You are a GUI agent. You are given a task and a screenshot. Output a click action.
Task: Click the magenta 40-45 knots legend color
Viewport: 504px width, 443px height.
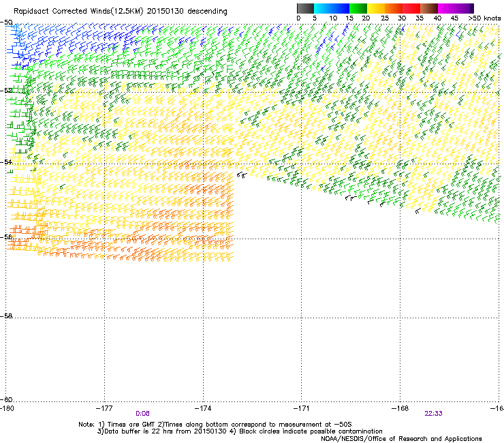(x=447, y=8)
